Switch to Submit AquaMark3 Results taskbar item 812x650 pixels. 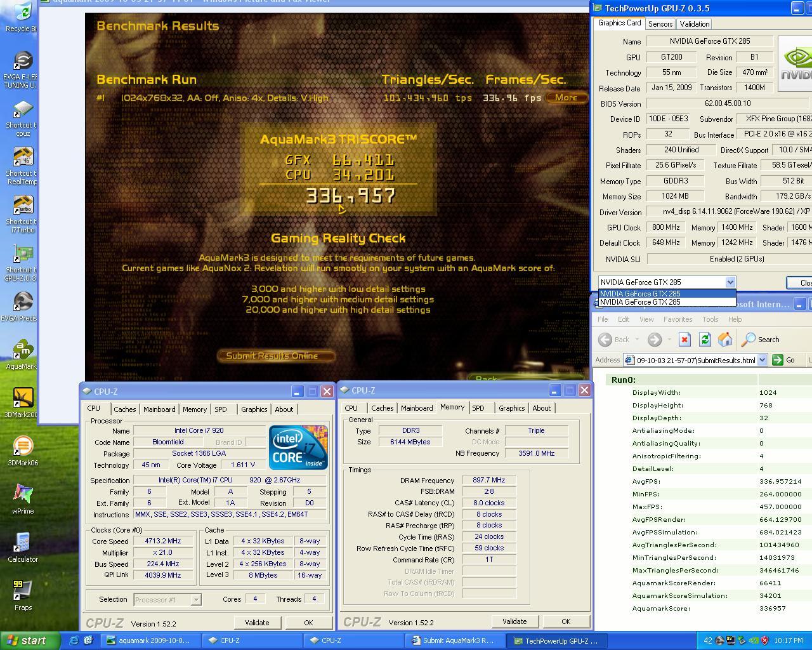[456, 640]
